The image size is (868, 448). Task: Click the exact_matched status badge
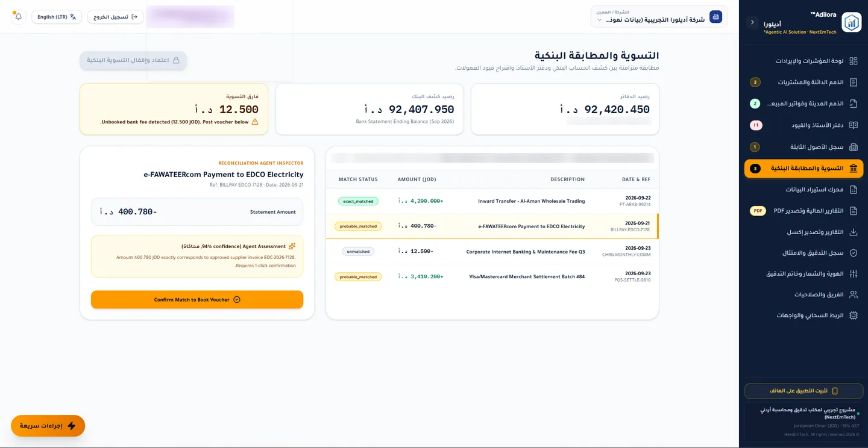358,201
